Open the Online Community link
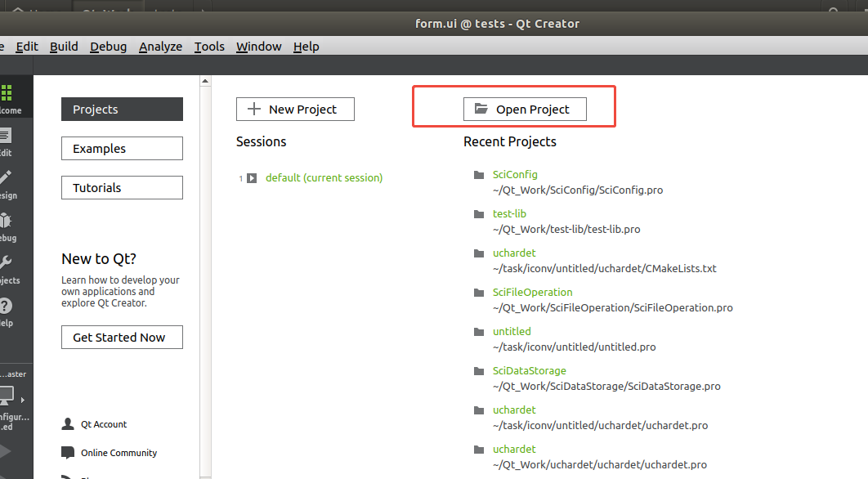This screenshot has height=479, width=868. (119, 453)
